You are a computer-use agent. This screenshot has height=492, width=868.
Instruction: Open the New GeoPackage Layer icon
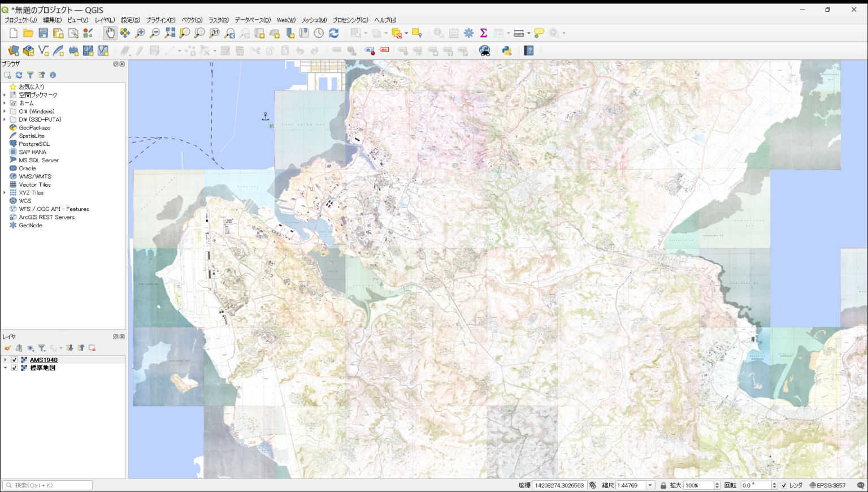[28, 50]
